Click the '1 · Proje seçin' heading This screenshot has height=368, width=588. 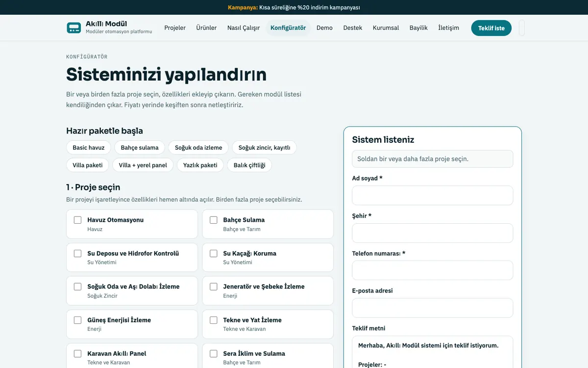pos(93,187)
